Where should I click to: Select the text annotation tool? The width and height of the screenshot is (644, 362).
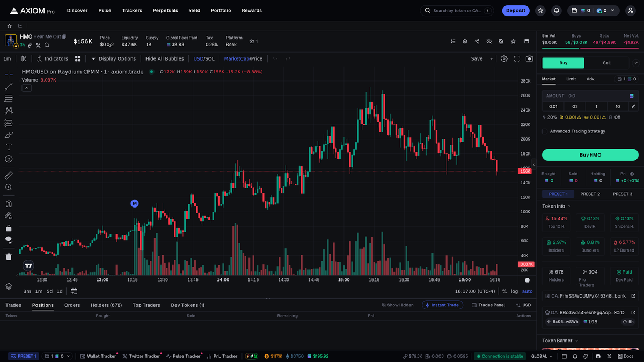[9, 147]
